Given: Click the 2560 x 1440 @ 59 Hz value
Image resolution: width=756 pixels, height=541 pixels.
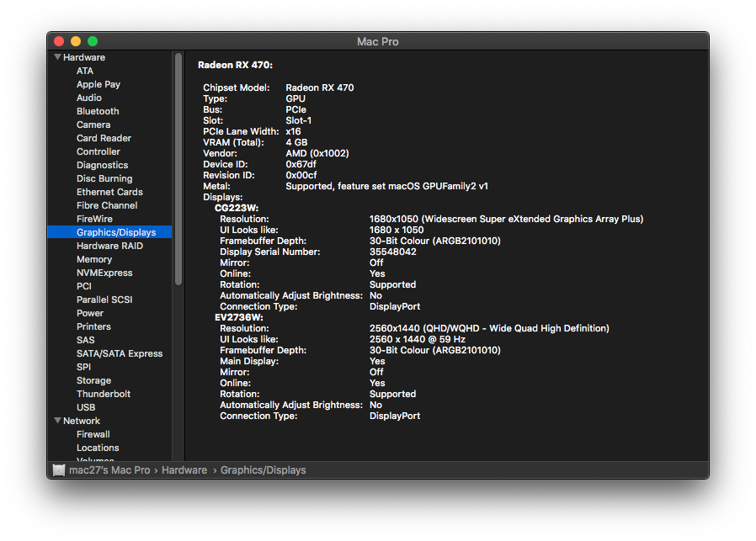Looking at the screenshot, I should [x=418, y=340].
